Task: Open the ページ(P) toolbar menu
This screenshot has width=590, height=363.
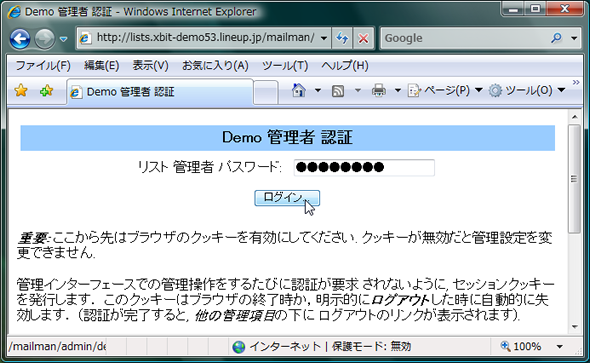Action: pos(445,91)
